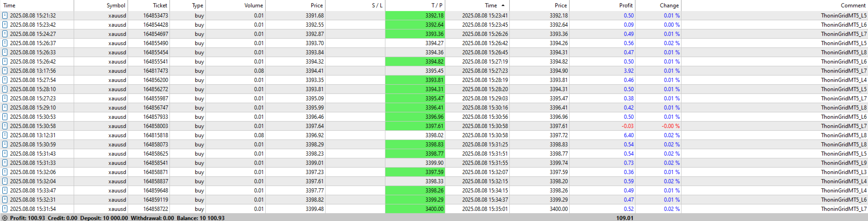Screen dimensions: 868x221
Task: Click the deal icon beside ticket 164853473's row
Action: 5,16
